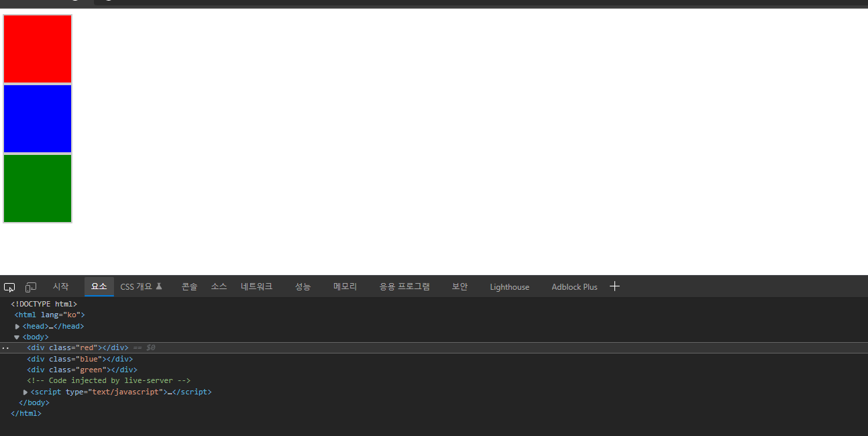Select the div class="red" node
868x436 pixels.
coord(78,348)
